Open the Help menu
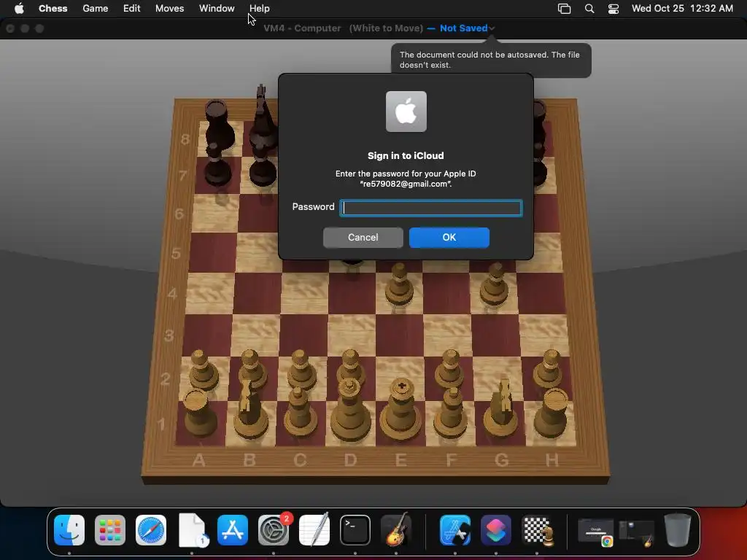Screen dimensions: 747x560 point(259,8)
